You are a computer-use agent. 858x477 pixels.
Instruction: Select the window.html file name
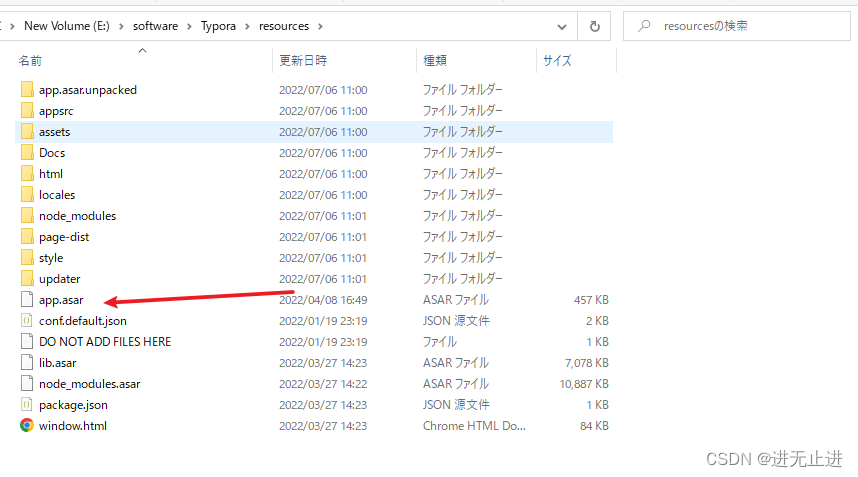coord(73,426)
